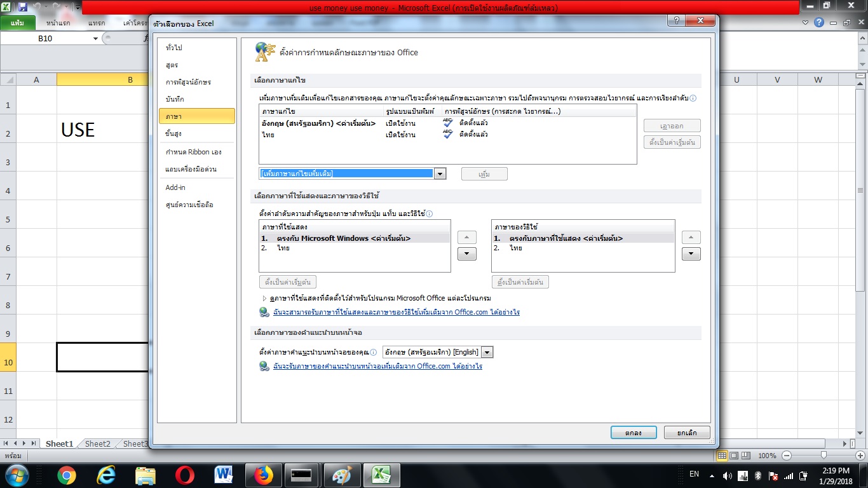Select the General (ทั่วไป) options category
Image resolution: width=868 pixels, height=488 pixels.
pos(196,48)
